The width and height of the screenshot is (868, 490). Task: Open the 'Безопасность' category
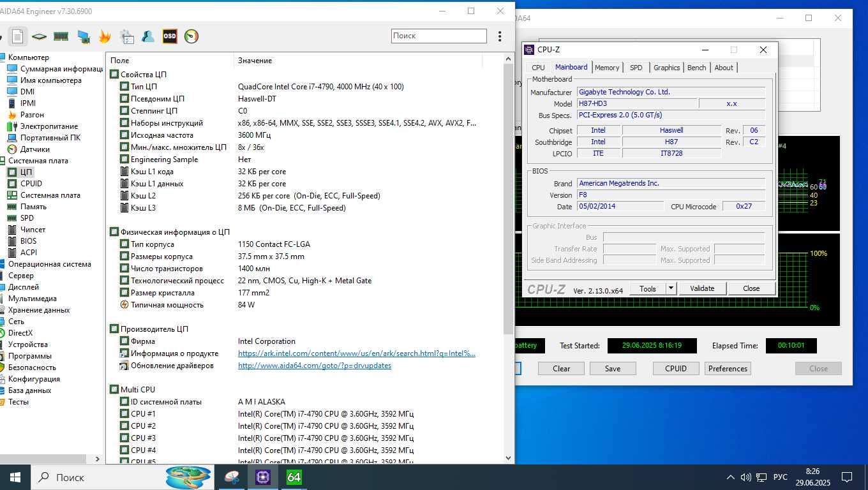(x=32, y=367)
